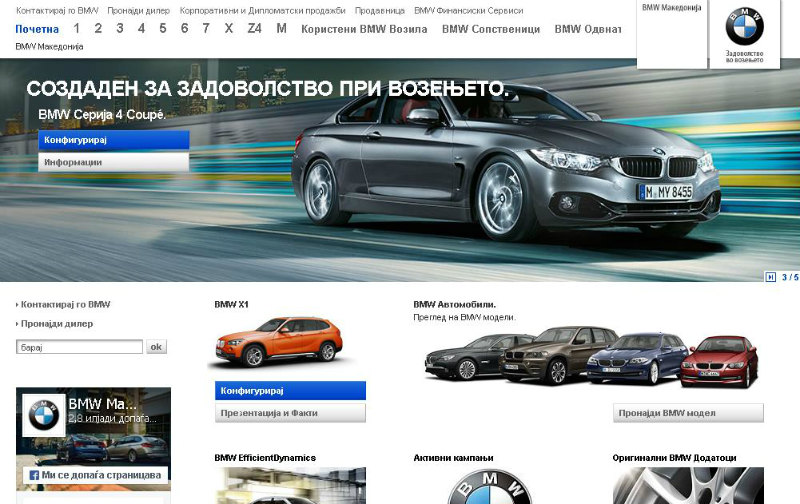This screenshot has height=504, width=800.
Task: Submit search with the ok button
Action: coord(156,347)
